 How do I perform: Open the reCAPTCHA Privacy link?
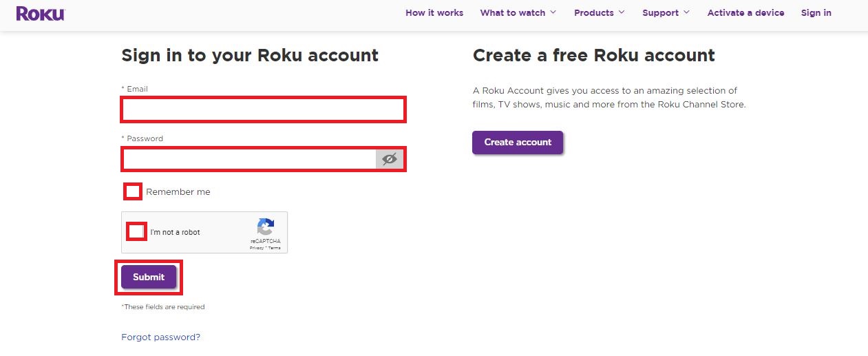coord(257,248)
